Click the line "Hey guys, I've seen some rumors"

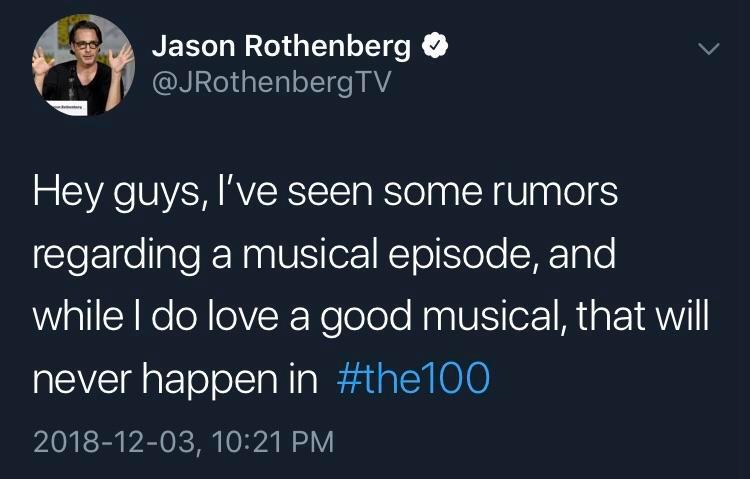pos(325,192)
